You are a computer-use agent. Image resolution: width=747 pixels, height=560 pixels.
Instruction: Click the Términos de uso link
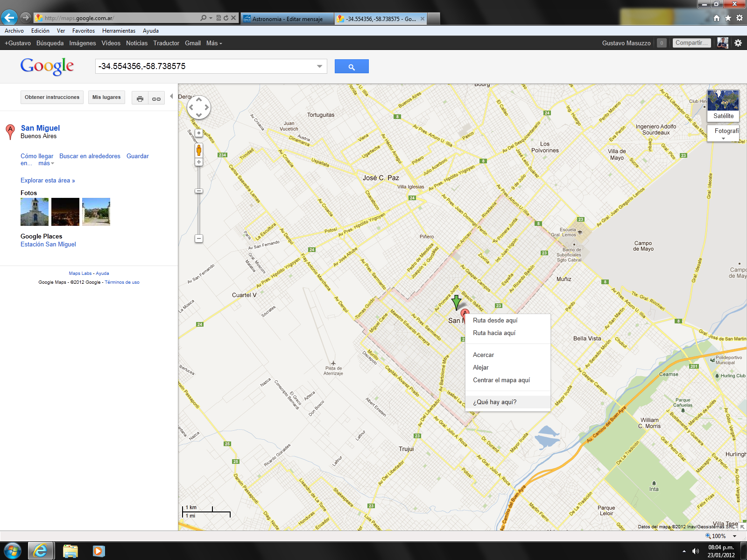pos(122,282)
